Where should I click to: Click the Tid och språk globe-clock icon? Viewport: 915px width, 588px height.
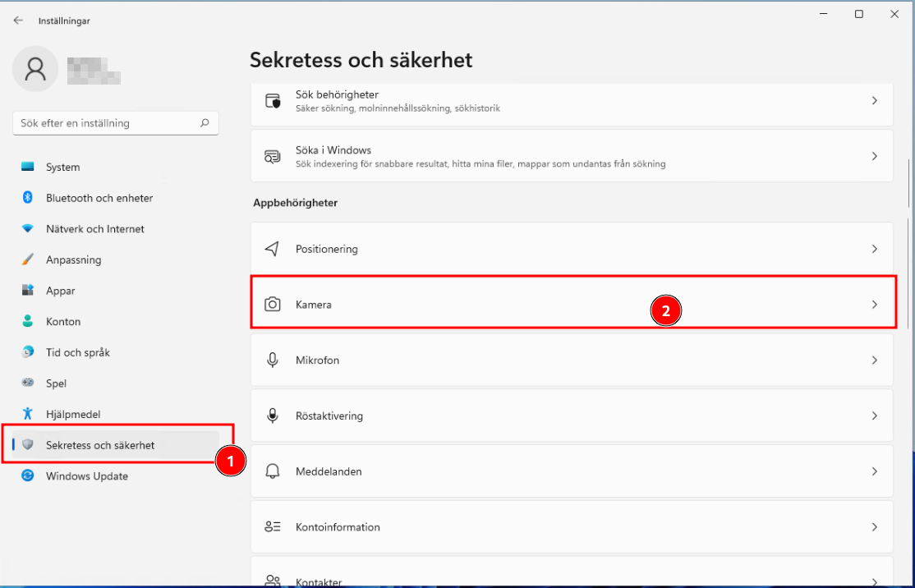[x=27, y=352]
